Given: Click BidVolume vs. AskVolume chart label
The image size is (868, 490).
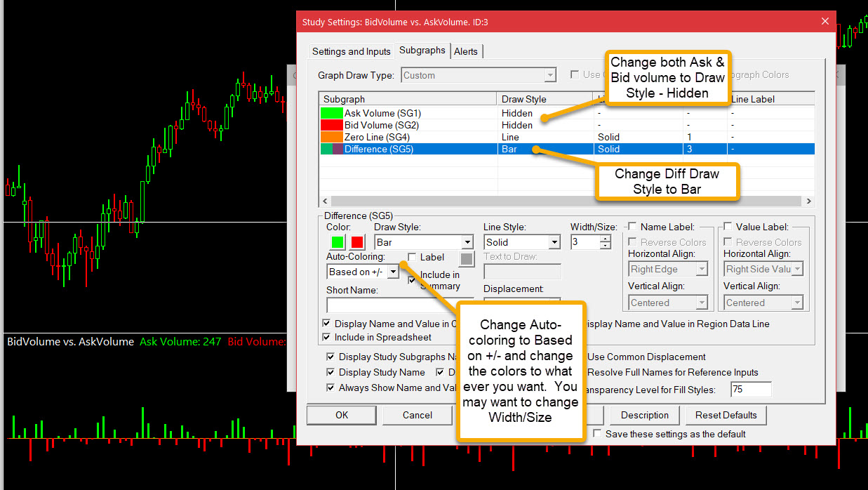Looking at the screenshot, I should [x=70, y=342].
